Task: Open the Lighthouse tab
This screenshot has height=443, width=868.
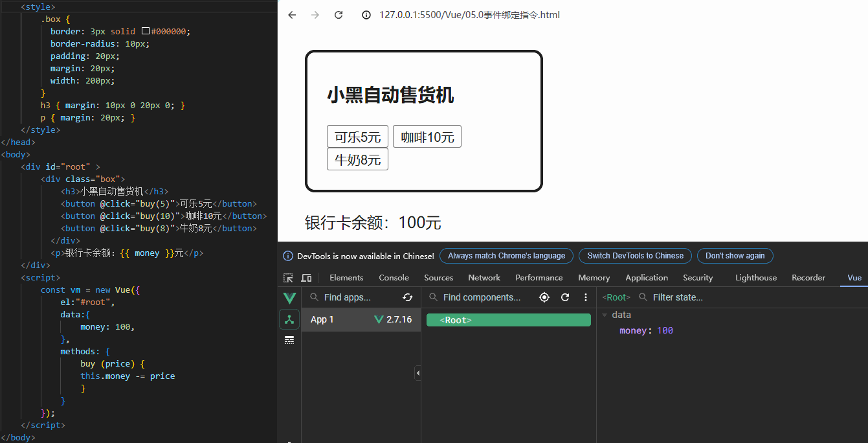Action: (x=755, y=278)
